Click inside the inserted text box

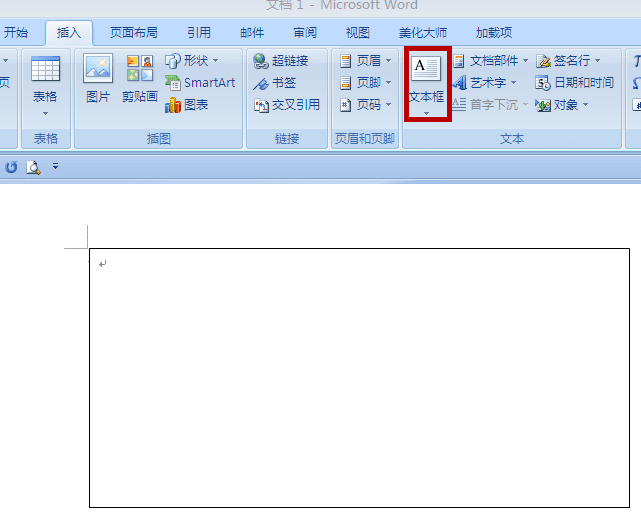[359, 378]
